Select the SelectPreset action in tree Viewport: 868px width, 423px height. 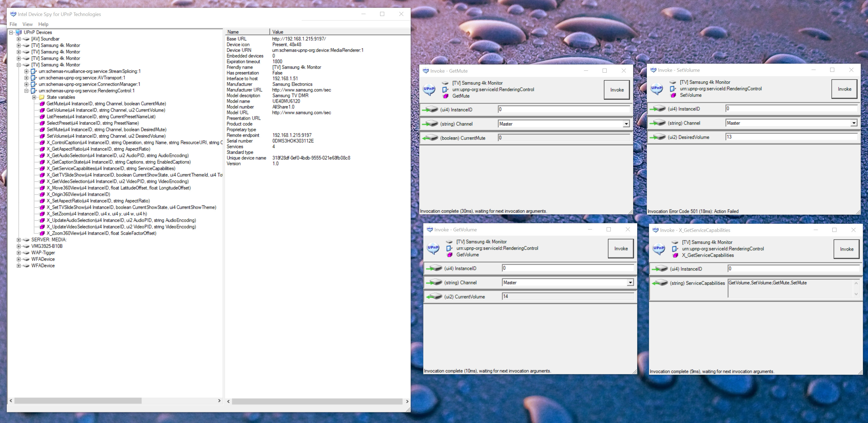point(93,123)
